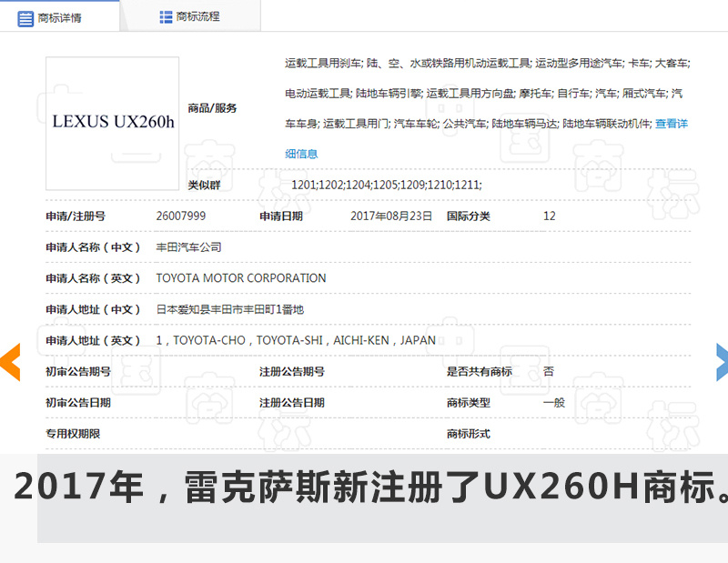728x563 pixels.
Task: Open the 查看详细信息 link
Action: [672, 124]
